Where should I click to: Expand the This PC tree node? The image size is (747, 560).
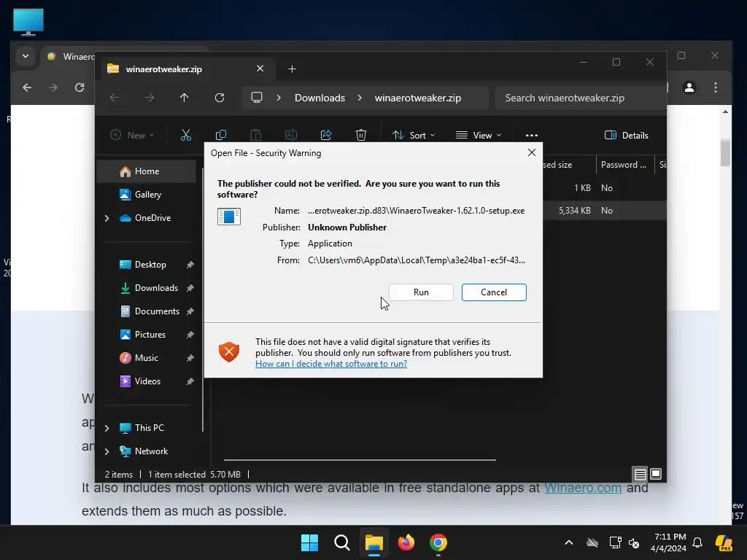tap(107, 428)
